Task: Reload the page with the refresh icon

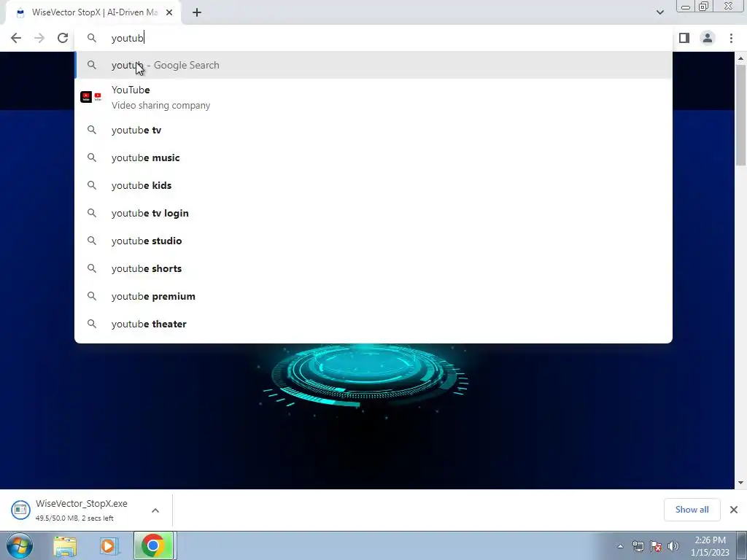Action: tap(63, 38)
